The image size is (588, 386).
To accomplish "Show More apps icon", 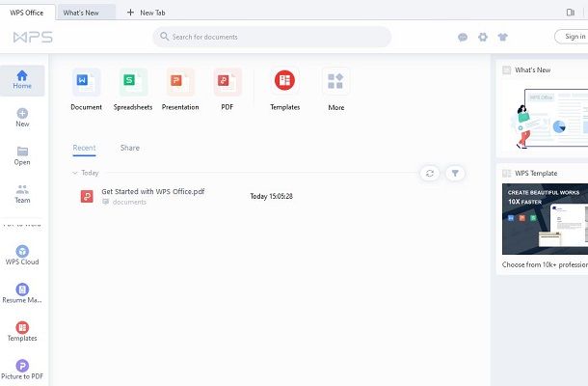I will [x=335, y=81].
